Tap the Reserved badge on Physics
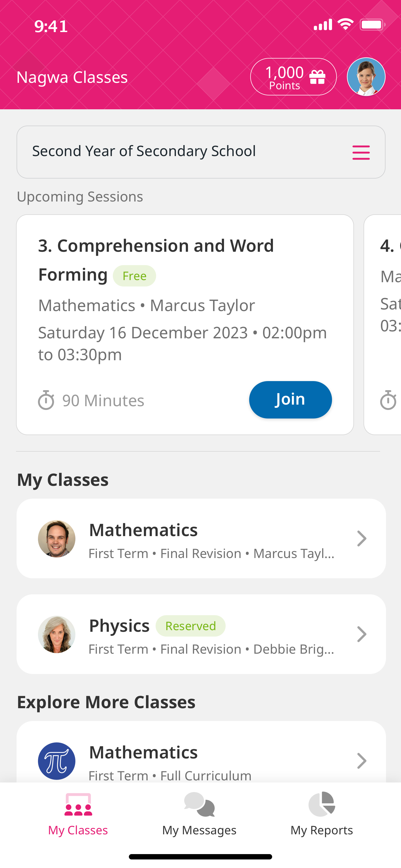Screen dimensions: 401x868 [190, 626]
